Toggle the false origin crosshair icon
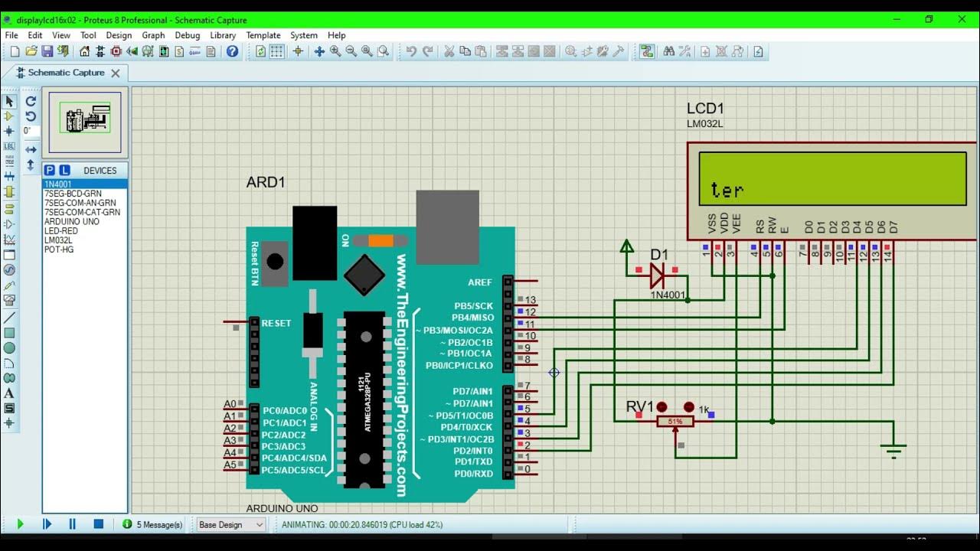The image size is (980, 551). [x=298, y=51]
